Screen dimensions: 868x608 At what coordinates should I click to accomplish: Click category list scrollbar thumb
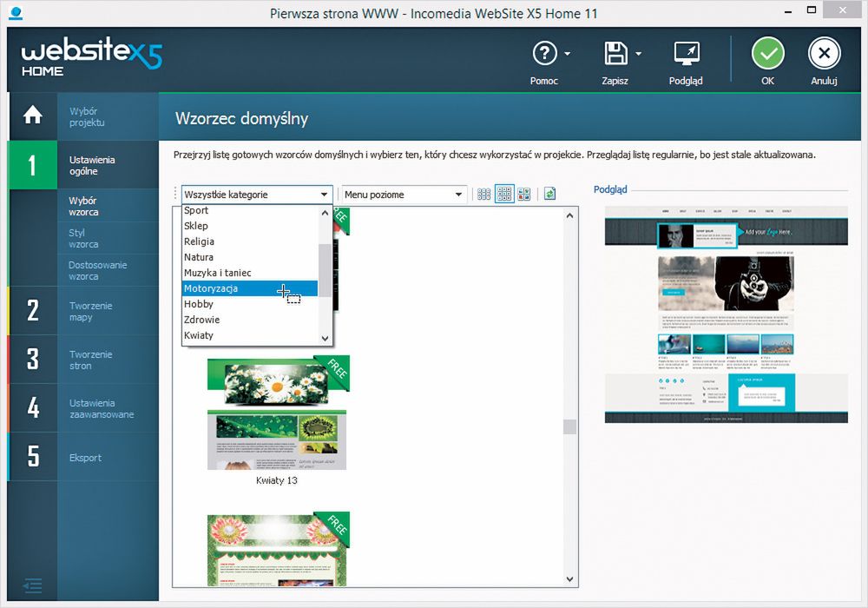click(x=325, y=269)
